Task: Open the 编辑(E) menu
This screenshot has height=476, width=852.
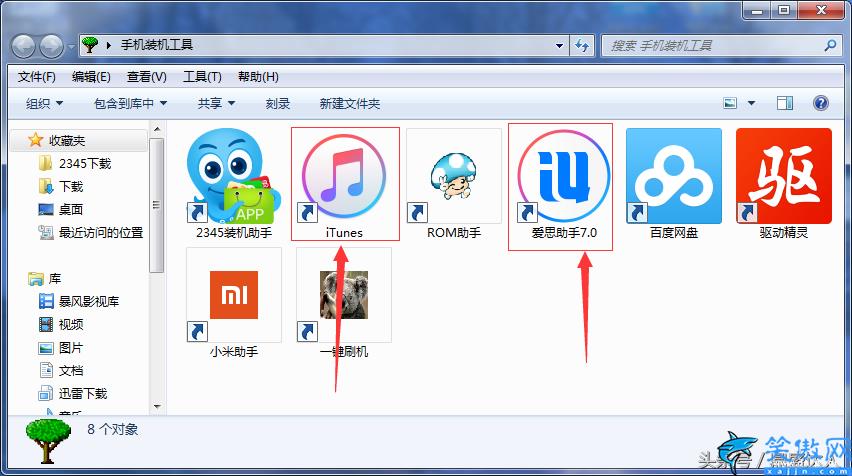Action: coord(91,77)
